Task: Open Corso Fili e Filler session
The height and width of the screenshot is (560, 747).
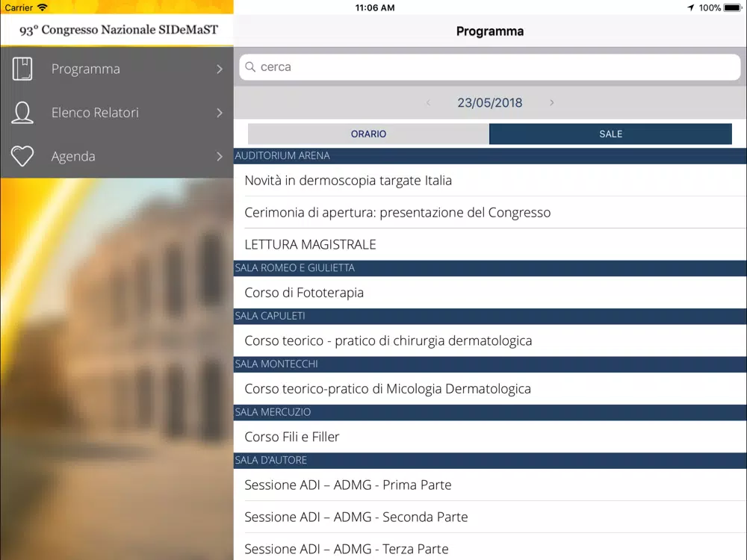Action: pyautogui.click(x=490, y=437)
